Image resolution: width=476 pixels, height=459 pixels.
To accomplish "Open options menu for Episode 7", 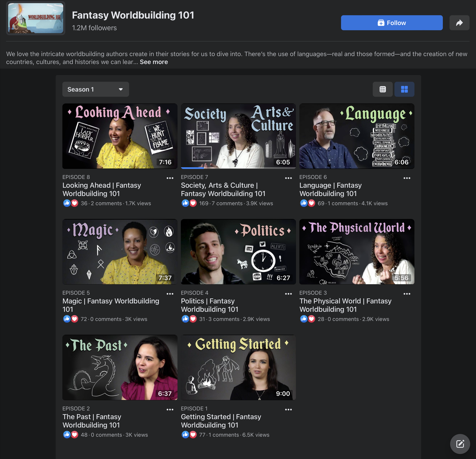I will [x=288, y=178].
